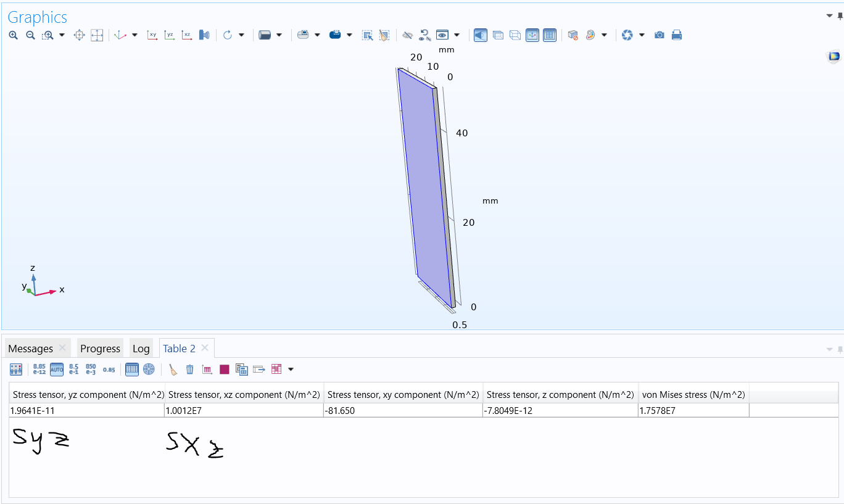Image resolution: width=844 pixels, height=504 pixels.
Task: Click the magenta color square in table toolbar
Action: 225,370
